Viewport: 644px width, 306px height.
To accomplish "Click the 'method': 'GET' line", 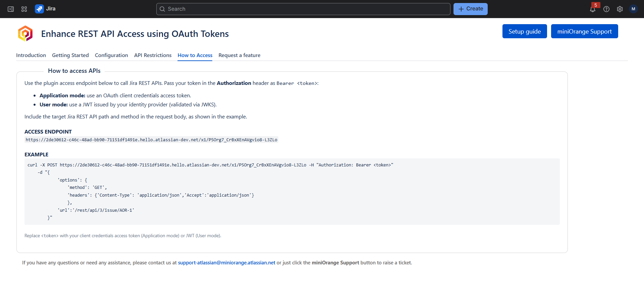I will tap(87, 188).
